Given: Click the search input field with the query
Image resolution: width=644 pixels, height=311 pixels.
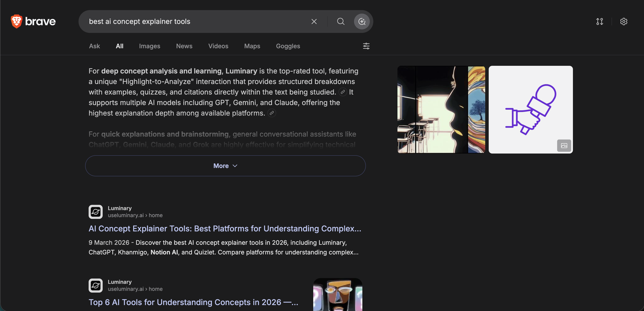Looking at the screenshot, I should tap(195, 21).
